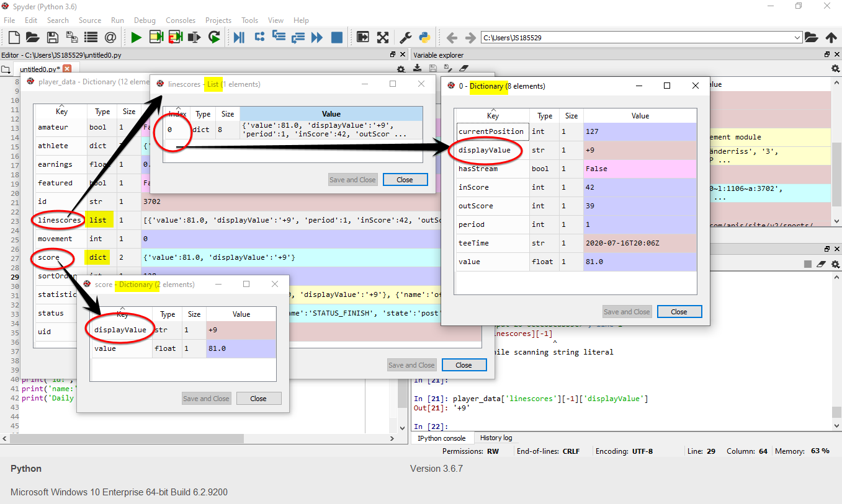Save all open files
Viewport: 842px width, 504px height.
point(71,37)
